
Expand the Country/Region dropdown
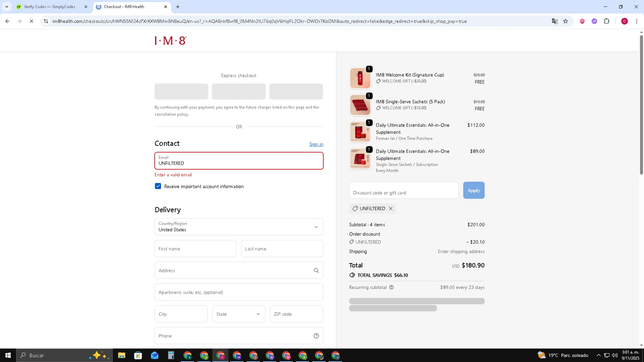click(239, 227)
